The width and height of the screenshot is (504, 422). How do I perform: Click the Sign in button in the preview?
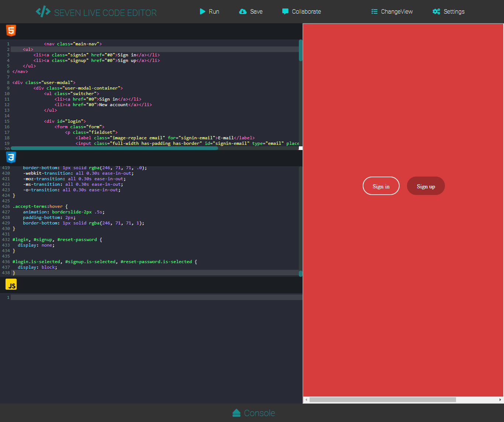381,186
